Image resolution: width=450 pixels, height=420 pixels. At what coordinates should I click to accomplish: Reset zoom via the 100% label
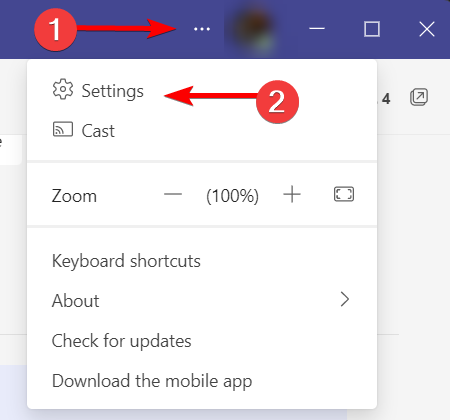click(x=232, y=196)
